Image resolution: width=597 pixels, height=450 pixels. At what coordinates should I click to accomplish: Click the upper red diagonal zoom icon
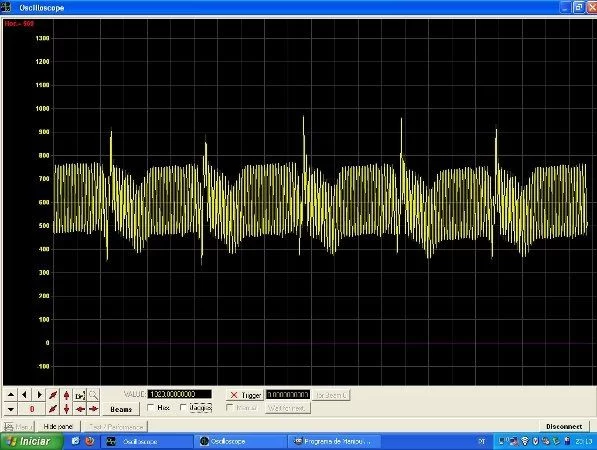[53, 395]
